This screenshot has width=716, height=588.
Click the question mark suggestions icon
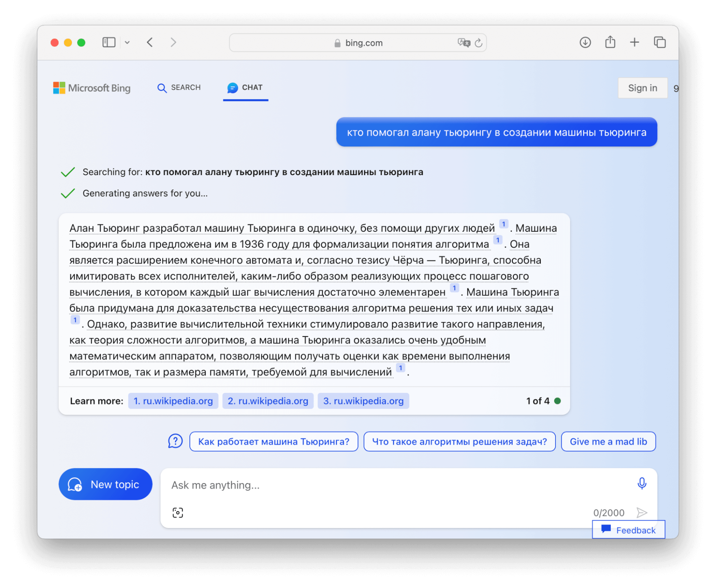175,441
